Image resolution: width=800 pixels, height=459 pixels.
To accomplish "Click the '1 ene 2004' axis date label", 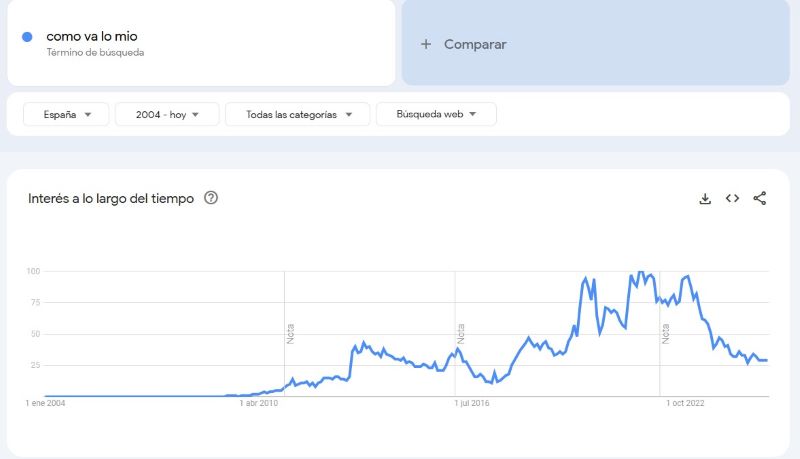I will click(47, 404).
